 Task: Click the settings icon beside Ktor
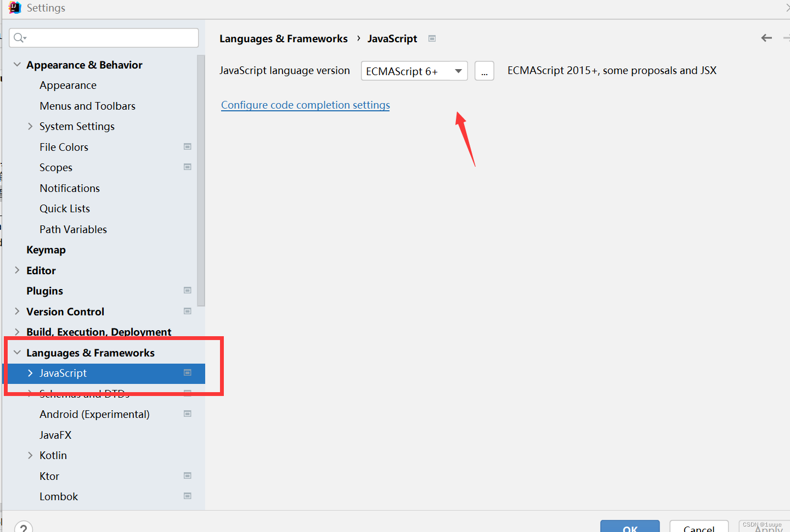pos(187,476)
